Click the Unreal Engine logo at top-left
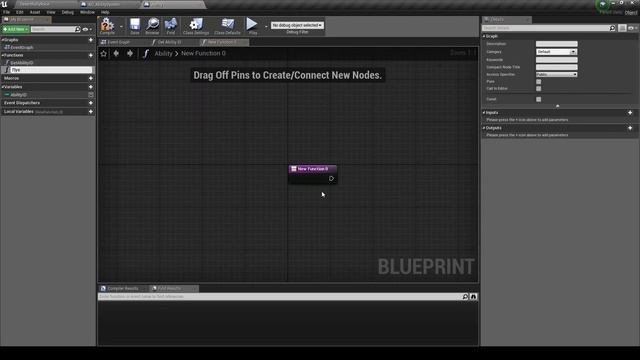Image resolution: width=640 pixels, height=360 pixels. (4, 4)
